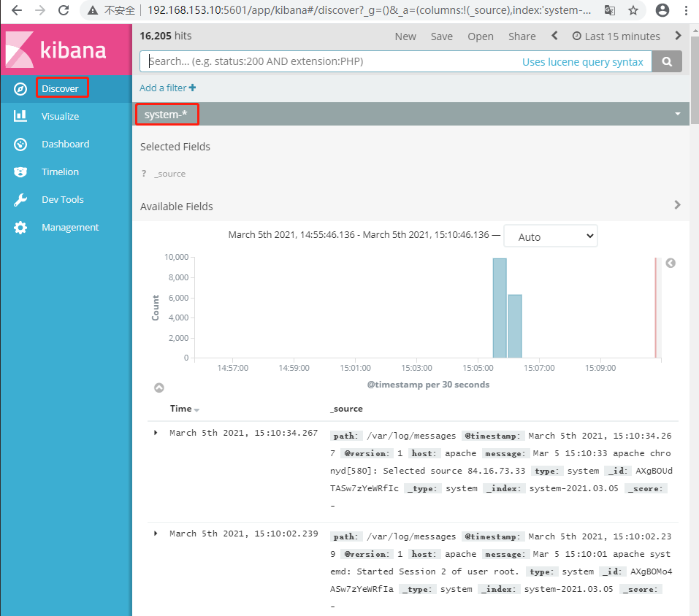Bookmark this page with the star icon
This screenshot has width=699, height=616.
[x=633, y=10]
